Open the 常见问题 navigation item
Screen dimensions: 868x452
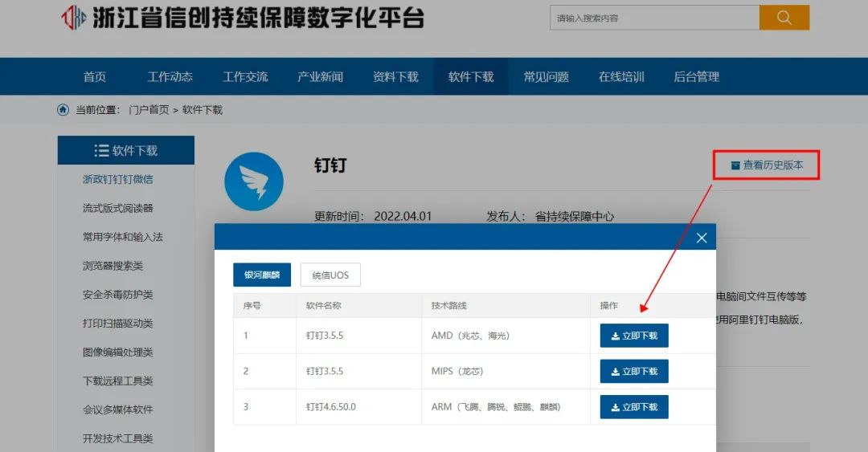pyautogui.click(x=546, y=77)
